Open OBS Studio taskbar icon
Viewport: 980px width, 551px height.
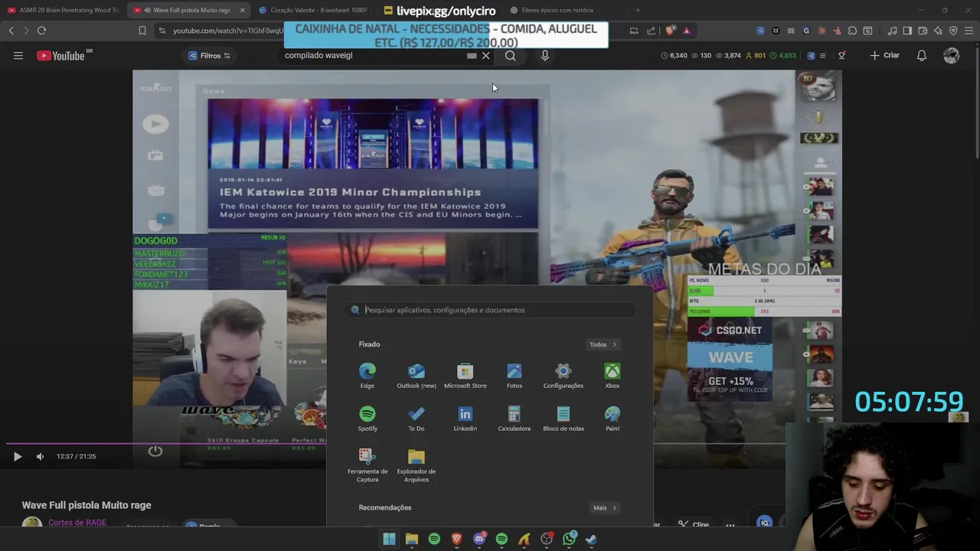[547, 539]
